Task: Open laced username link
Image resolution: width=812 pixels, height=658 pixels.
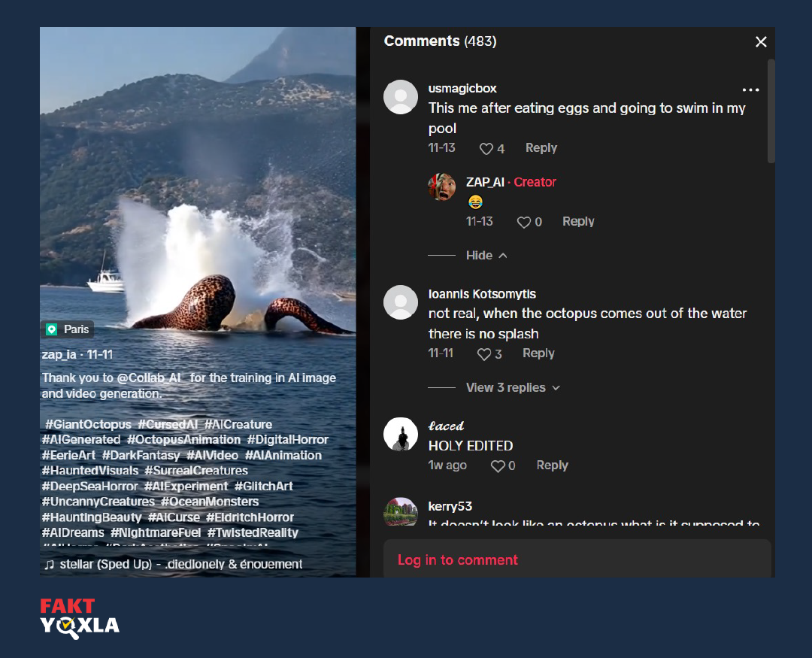Action: 446,426
